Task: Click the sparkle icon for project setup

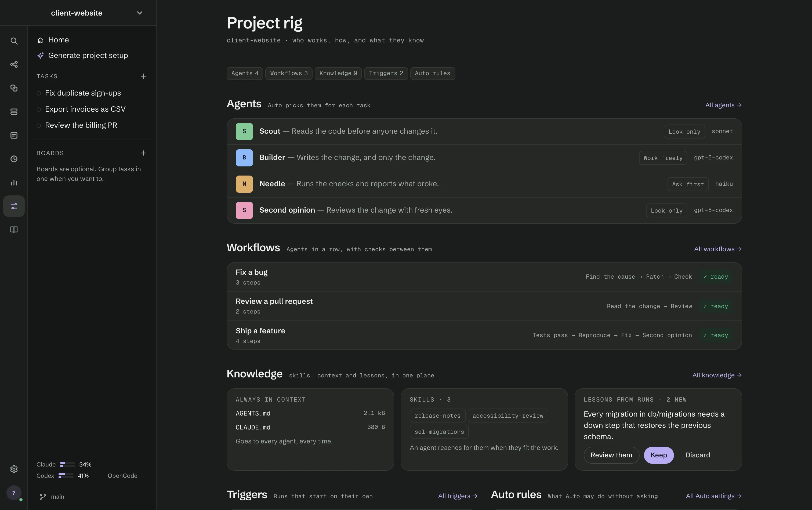Action: point(40,56)
